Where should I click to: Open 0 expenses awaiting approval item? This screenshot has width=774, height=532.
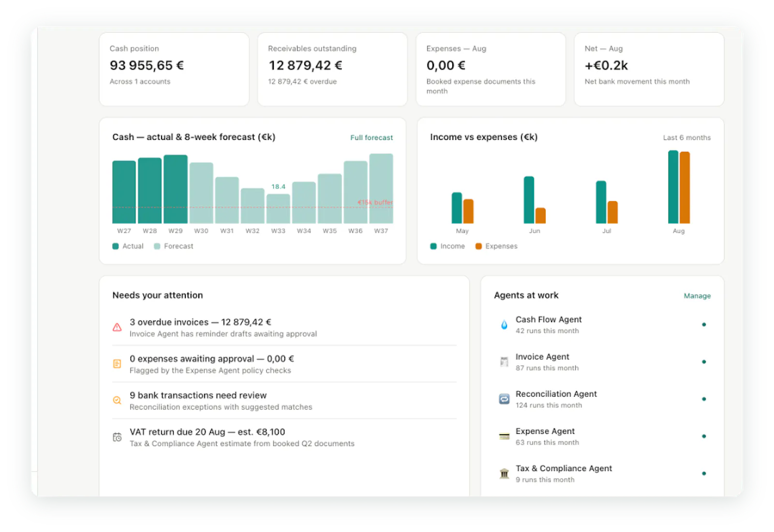[x=284, y=364]
